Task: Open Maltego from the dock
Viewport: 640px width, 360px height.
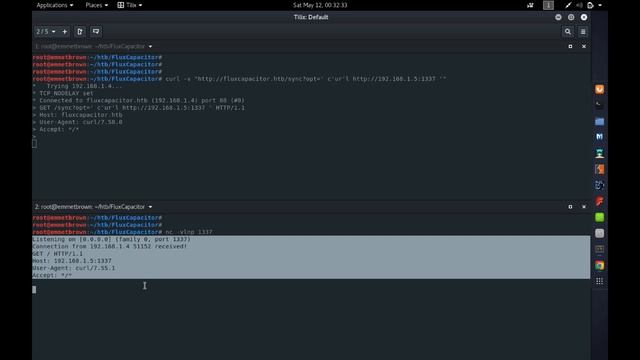Action: pos(599,185)
